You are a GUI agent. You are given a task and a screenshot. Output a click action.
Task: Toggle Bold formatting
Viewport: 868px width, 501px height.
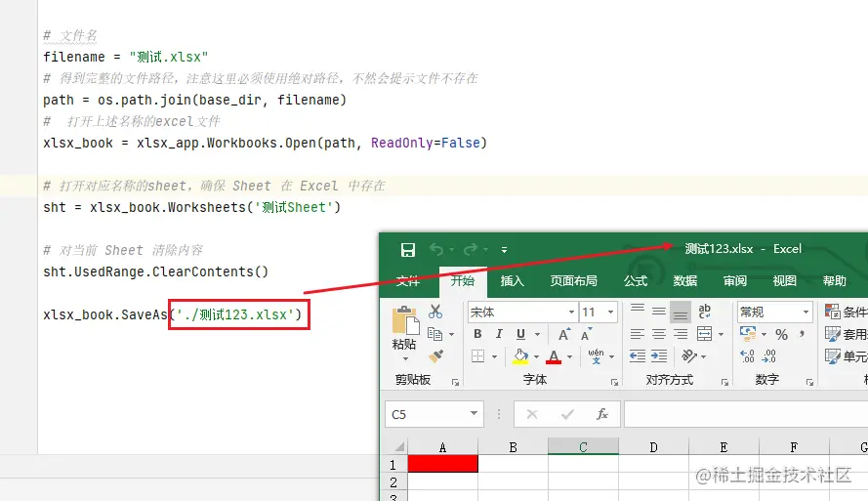(477, 334)
